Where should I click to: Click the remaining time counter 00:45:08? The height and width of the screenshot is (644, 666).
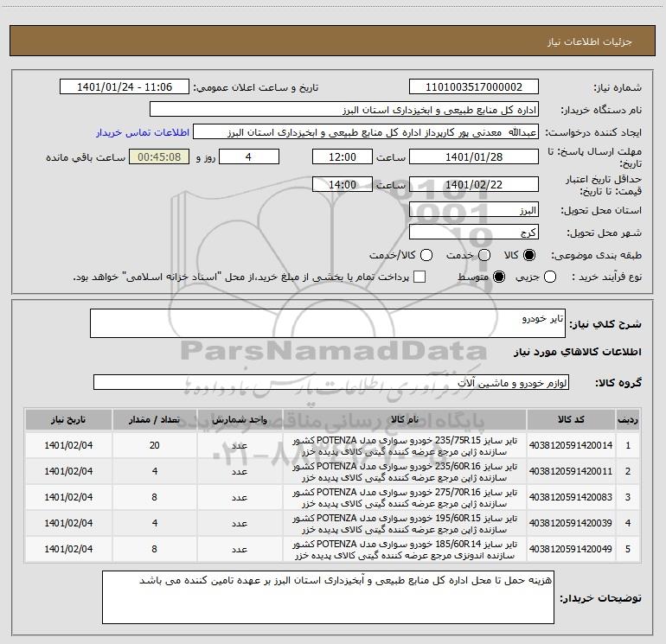pyautogui.click(x=159, y=156)
